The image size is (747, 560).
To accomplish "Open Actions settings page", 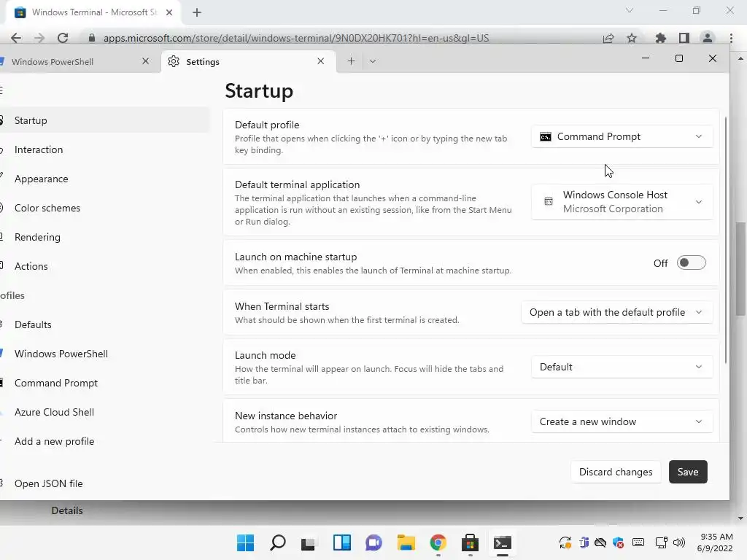I will [104, 266].
